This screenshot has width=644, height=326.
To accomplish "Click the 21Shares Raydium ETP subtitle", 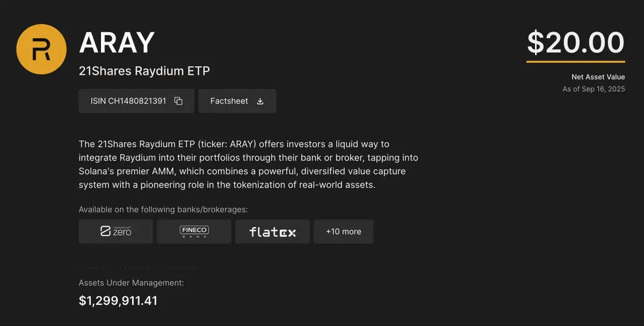I will click(x=144, y=71).
